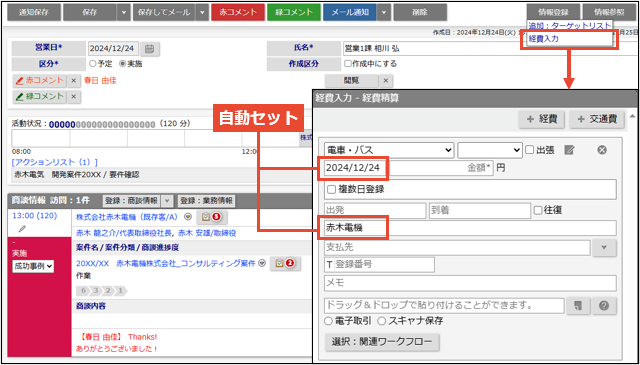Remove 閲覧 with its X button
The width and height of the screenshot is (640, 365).
(386, 81)
